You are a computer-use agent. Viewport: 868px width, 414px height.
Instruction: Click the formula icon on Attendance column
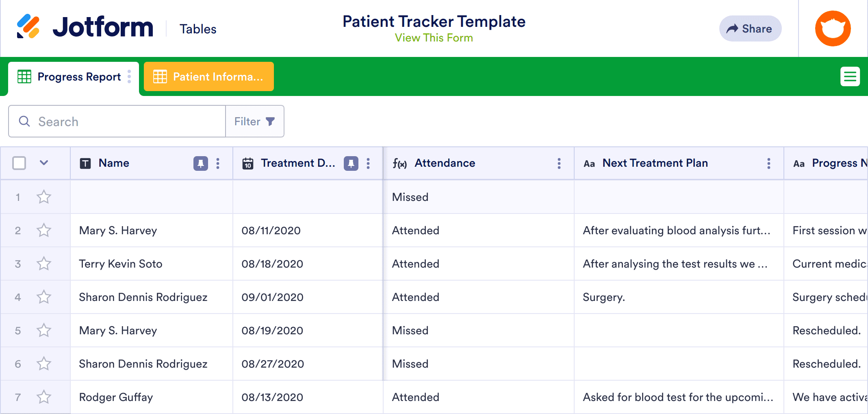point(400,163)
